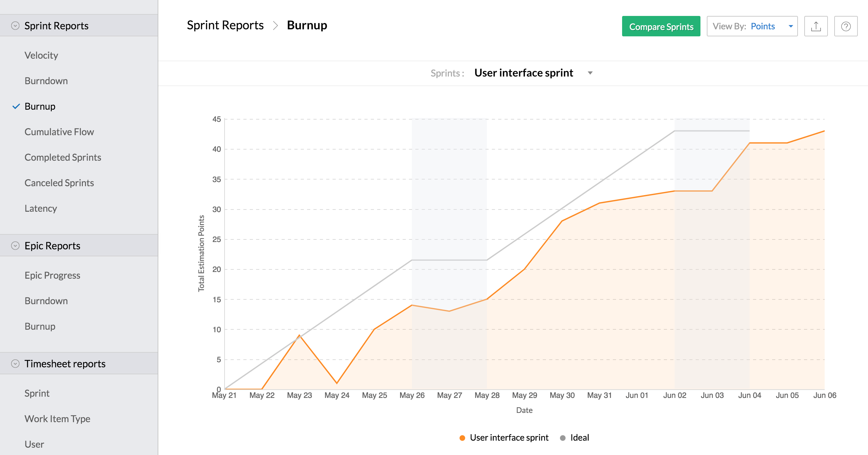Click the gray legend dot for Ideal
Screen dimensions: 868x455
(563, 438)
